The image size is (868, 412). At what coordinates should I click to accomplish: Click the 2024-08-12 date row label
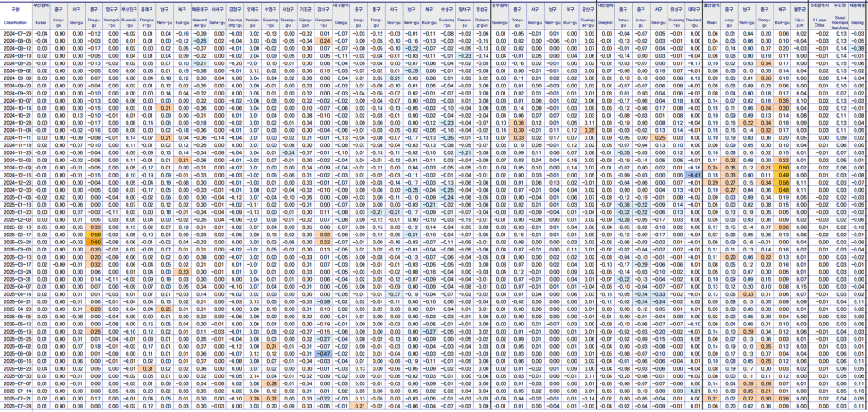click(15, 48)
